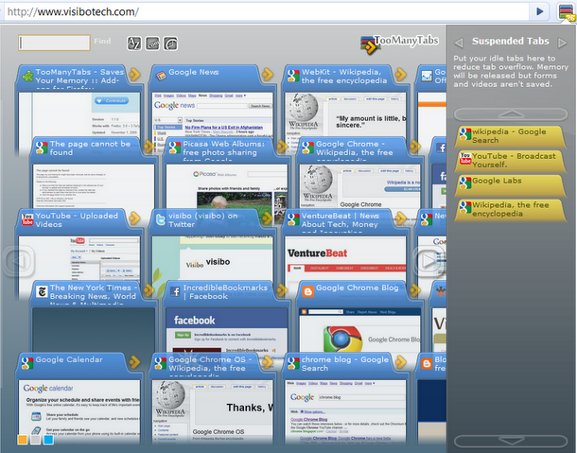Open the WebKit Wikipedia page thumbnail
Viewport: 577px width, 453px height.
click(346, 114)
